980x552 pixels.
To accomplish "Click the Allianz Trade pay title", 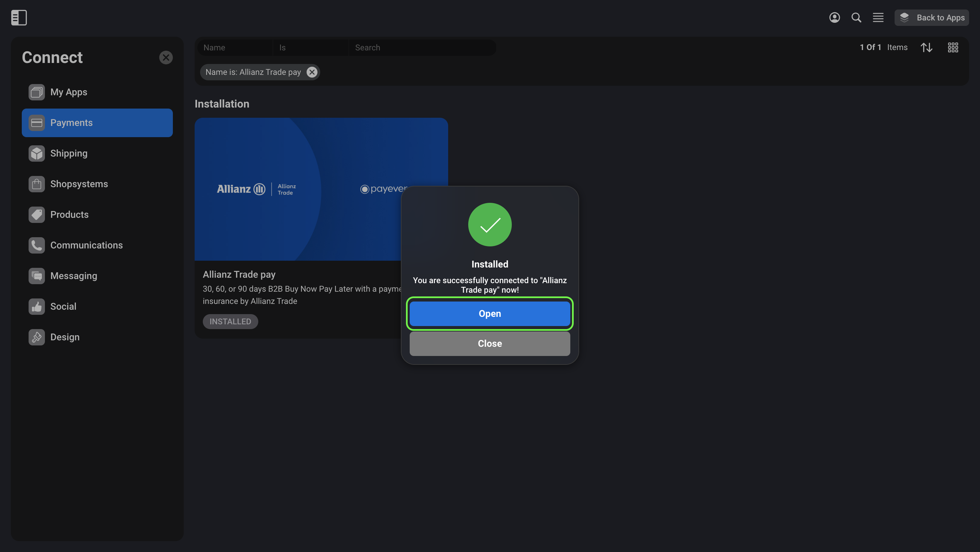I will pyautogui.click(x=239, y=274).
